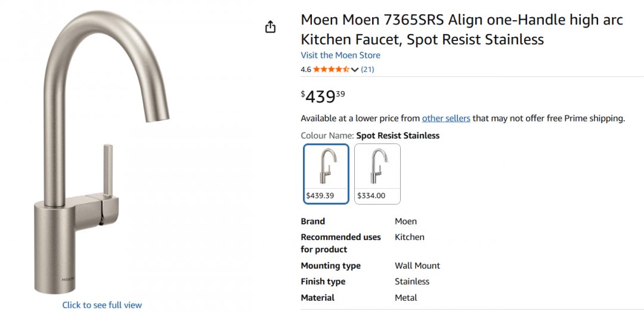Click the share icon beside the product image
The height and width of the screenshot is (312, 644).
coord(270,27)
